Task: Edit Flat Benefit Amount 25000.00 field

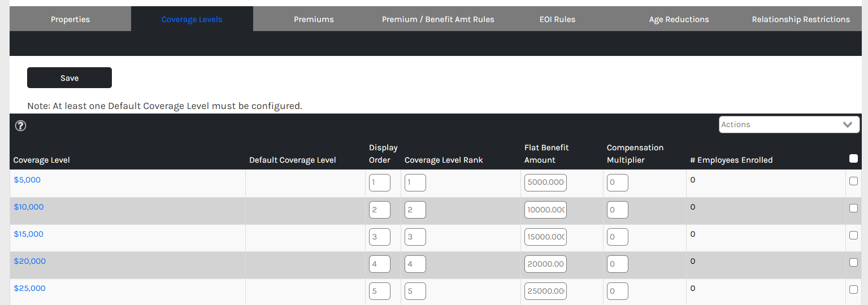Action: click(x=545, y=291)
